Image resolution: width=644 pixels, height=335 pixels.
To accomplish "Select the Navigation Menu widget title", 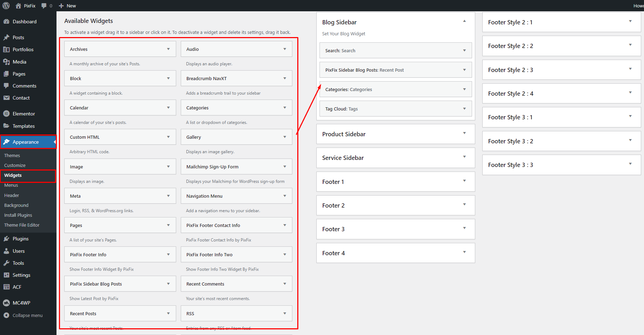I will 204,196.
